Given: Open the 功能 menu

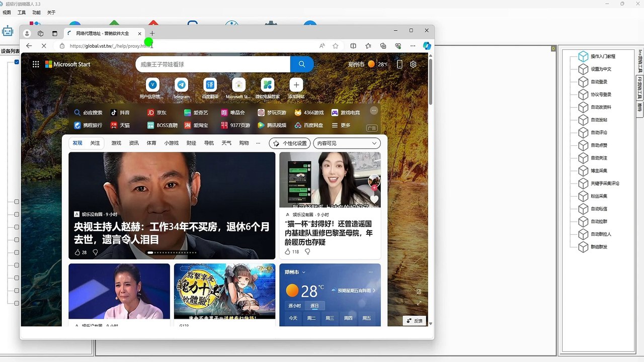Looking at the screenshot, I should pos(36,13).
